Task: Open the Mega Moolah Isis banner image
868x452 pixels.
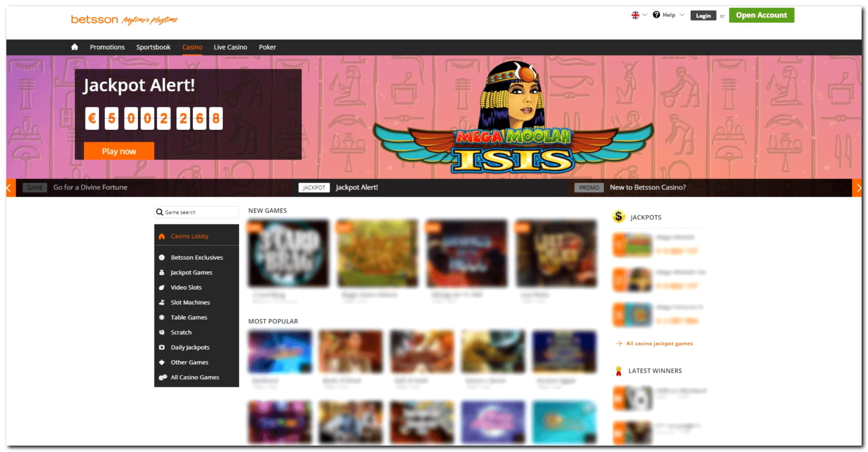Action: click(513, 118)
